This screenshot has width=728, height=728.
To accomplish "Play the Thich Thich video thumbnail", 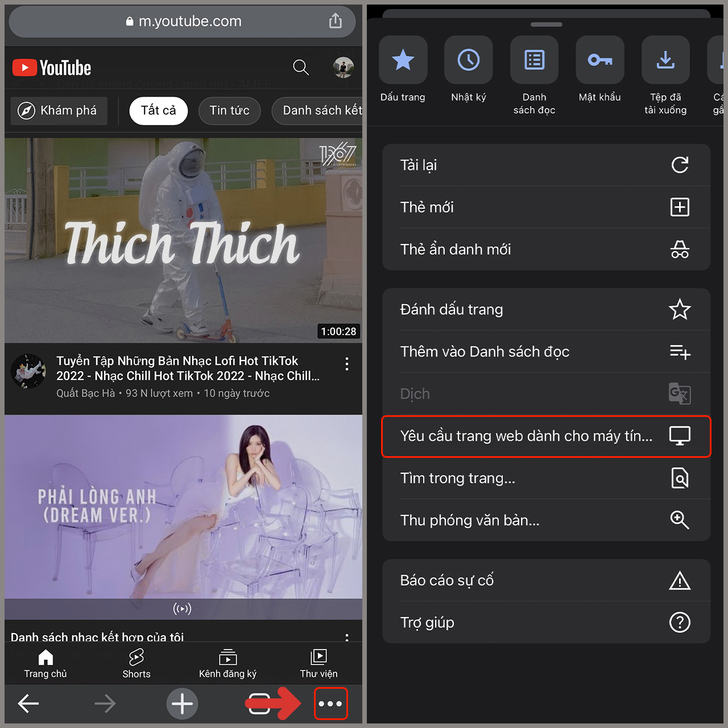I will [183, 240].
